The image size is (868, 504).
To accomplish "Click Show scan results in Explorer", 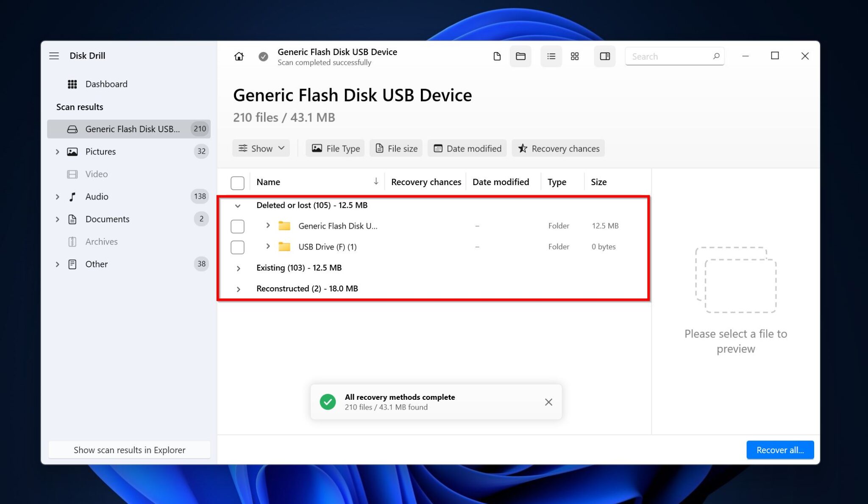I will (129, 450).
